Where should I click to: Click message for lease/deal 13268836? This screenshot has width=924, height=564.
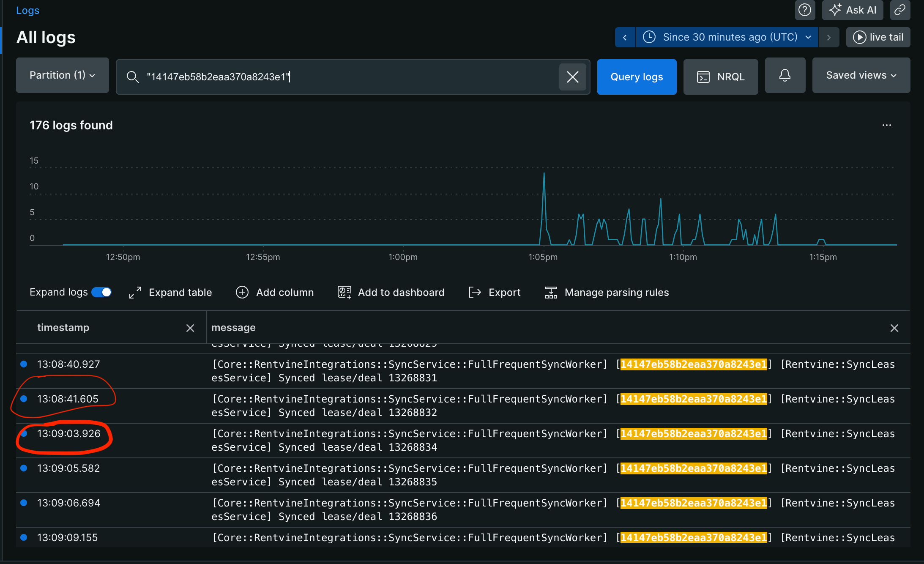(553, 509)
